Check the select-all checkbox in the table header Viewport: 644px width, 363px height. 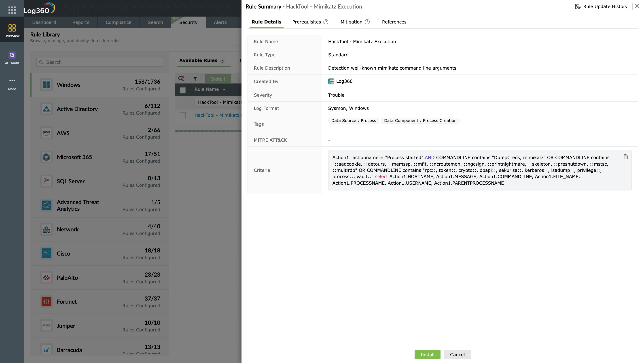[183, 90]
